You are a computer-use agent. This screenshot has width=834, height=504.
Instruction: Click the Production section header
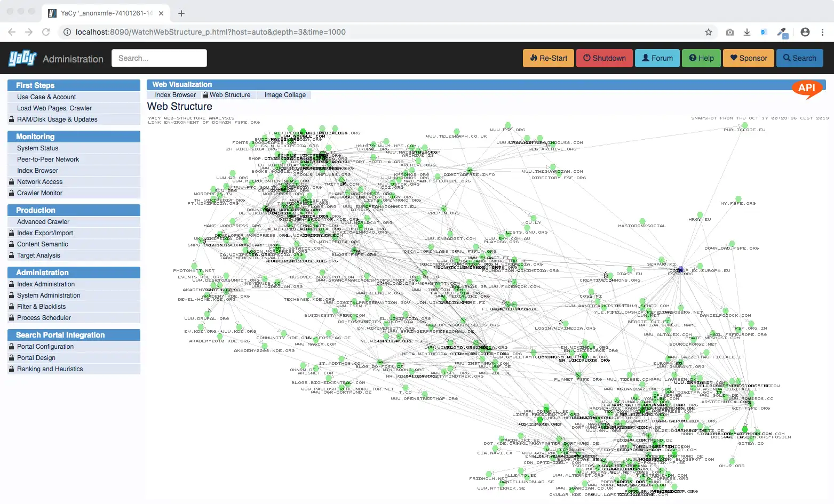point(74,210)
